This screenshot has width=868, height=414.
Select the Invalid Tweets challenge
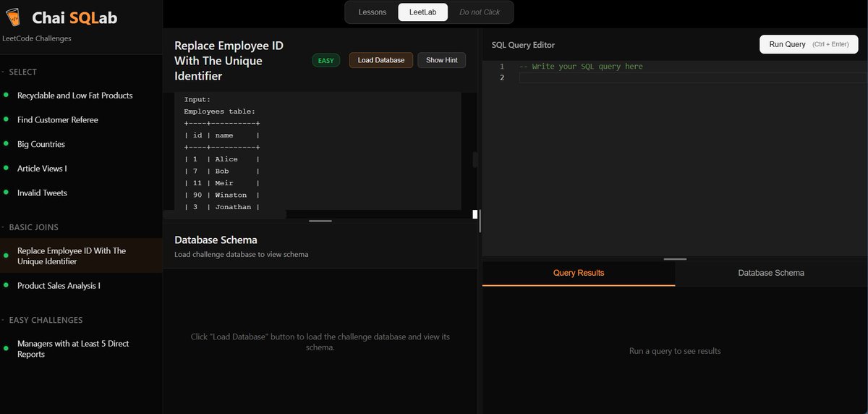[42, 193]
